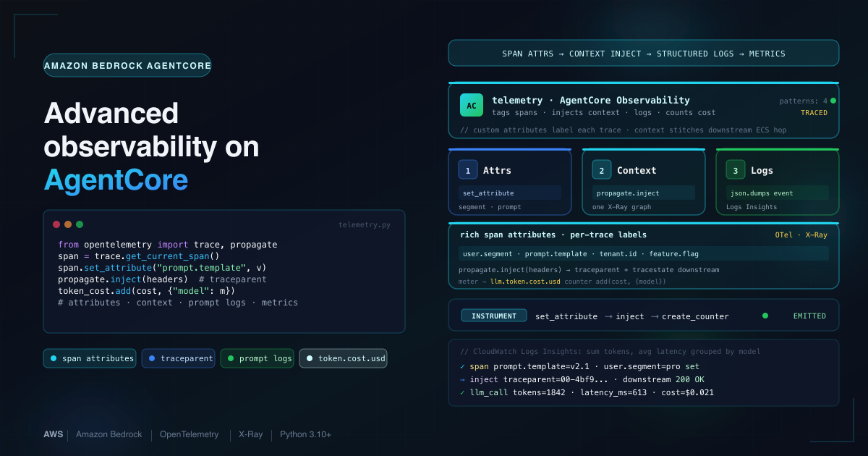Viewport: 868px width, 456px height.
Task: Click the Logs Insights caption
Action: 752,207
